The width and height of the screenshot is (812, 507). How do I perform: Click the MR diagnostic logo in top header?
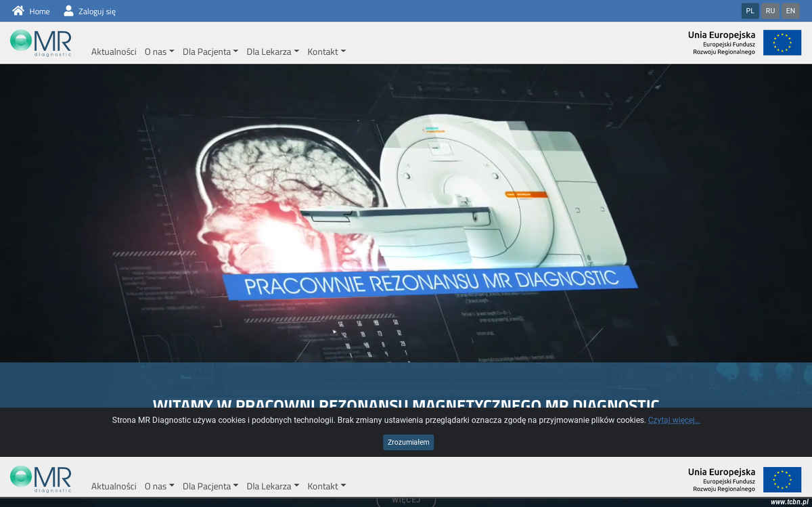click(41, 43)
